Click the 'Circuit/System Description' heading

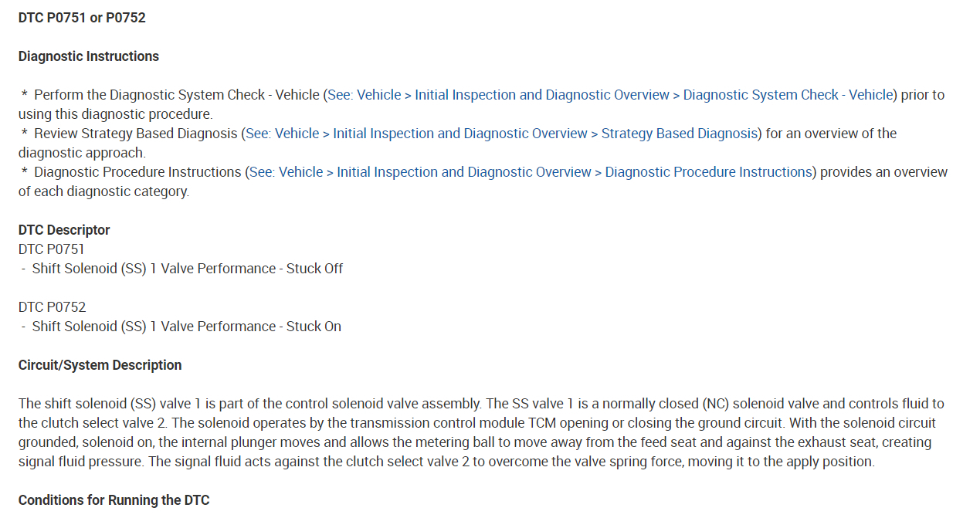coord(100,365)
